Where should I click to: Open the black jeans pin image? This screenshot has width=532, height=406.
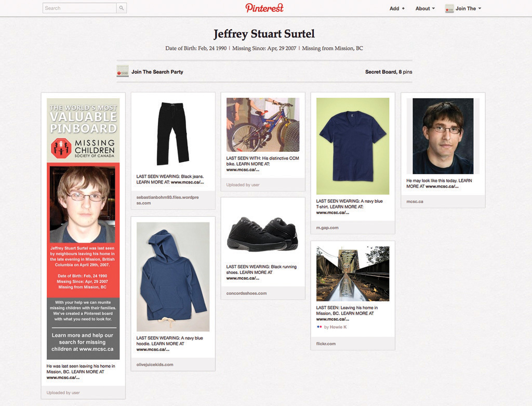tap(173, 134)
